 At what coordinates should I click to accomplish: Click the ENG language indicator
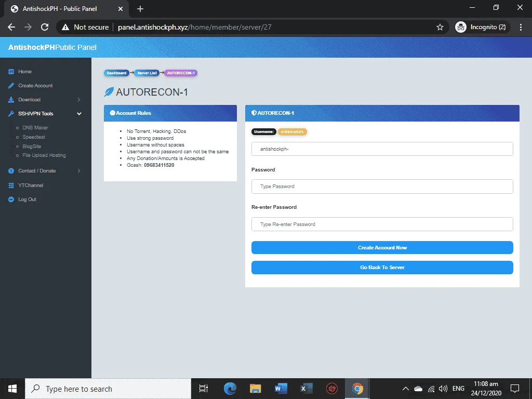(x=458, y=389)
